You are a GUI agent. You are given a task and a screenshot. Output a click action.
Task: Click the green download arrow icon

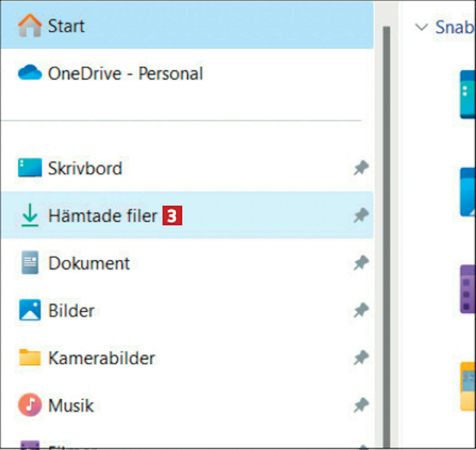coord(30,215)
